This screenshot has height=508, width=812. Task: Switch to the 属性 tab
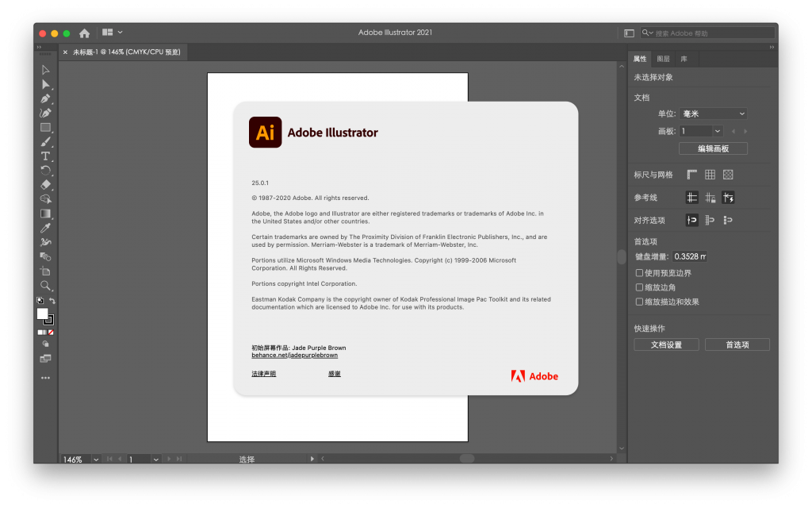click(x=640, y=59)
